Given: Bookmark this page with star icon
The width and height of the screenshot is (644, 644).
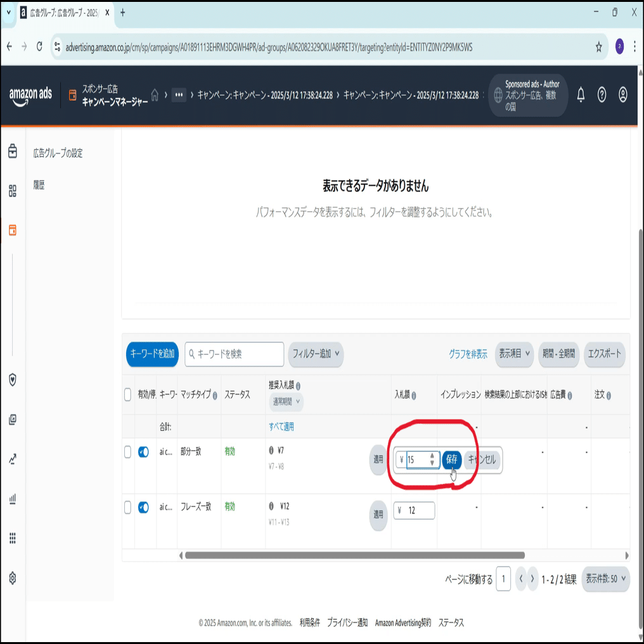Looking at the screenshot, I should point(599,47).
